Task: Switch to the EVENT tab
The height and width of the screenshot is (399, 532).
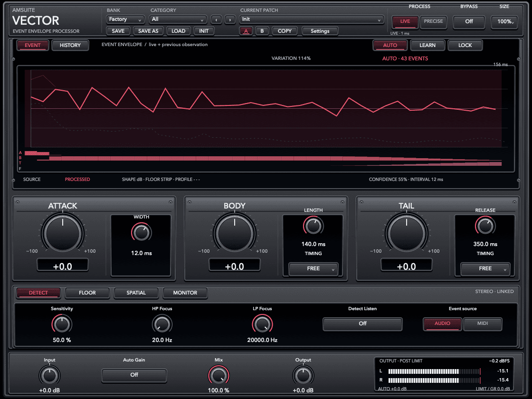Action: tap(33, 46)
